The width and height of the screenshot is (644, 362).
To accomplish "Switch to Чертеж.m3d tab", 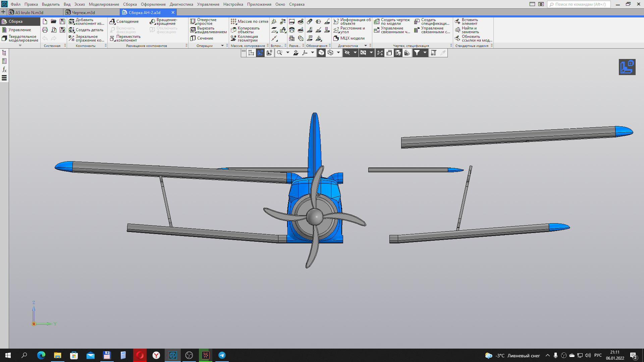I will [x=83, y=12].
